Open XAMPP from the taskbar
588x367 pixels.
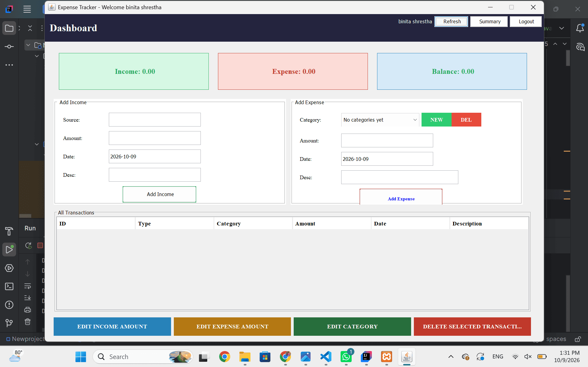(x=387, y=357)
